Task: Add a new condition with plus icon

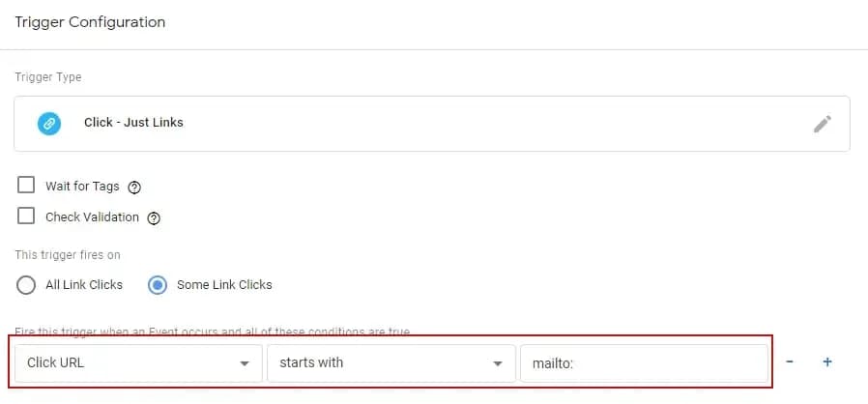Action: tap(827, 362)
